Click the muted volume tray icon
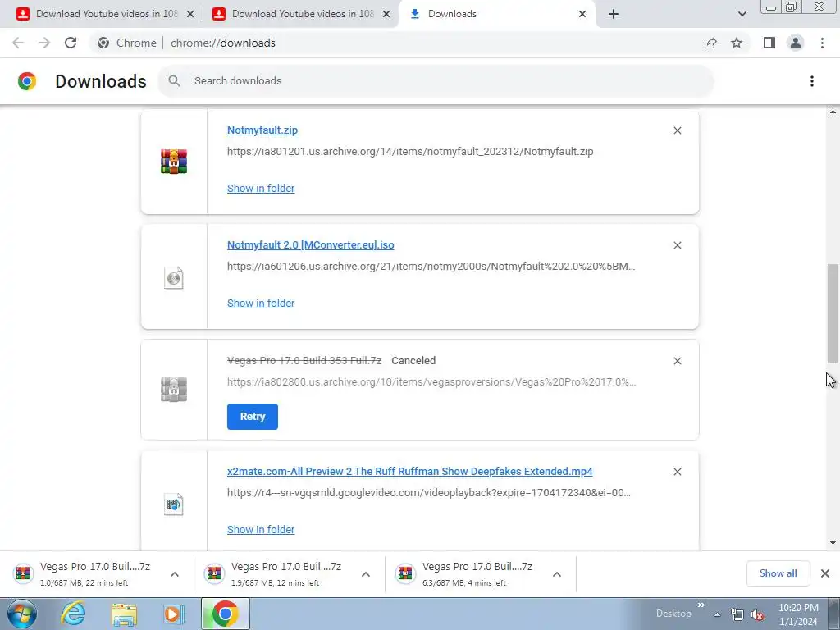 (x=757, y=614)
